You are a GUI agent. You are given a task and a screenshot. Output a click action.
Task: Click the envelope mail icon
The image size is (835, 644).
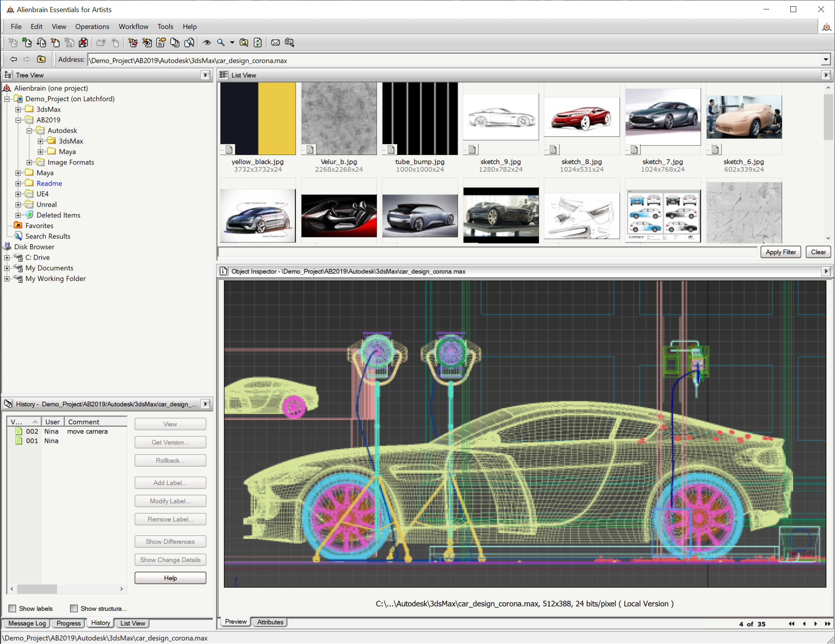click(x=276, y=43)
